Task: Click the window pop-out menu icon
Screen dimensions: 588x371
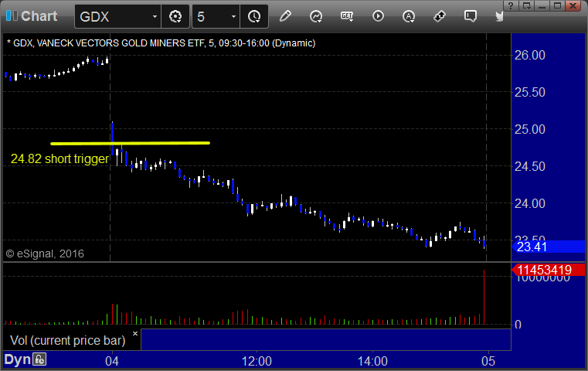Action: (526, 5)
